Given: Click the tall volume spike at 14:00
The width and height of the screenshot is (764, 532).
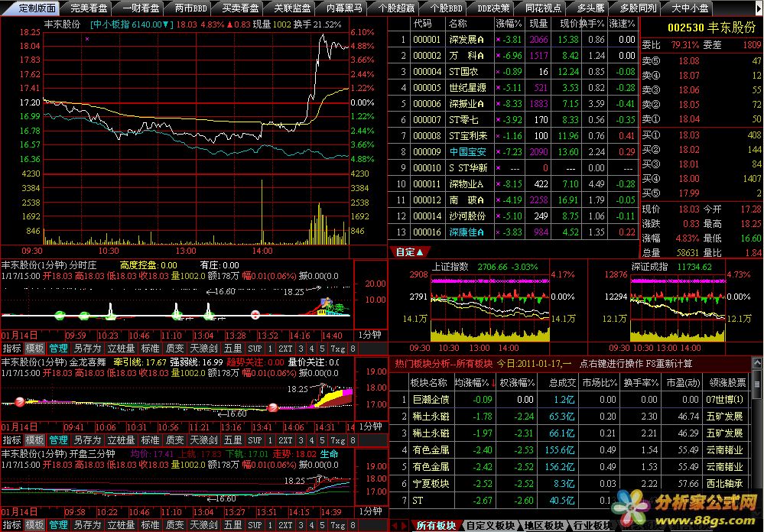Looking at the screenshot, I should pos(262,212).
